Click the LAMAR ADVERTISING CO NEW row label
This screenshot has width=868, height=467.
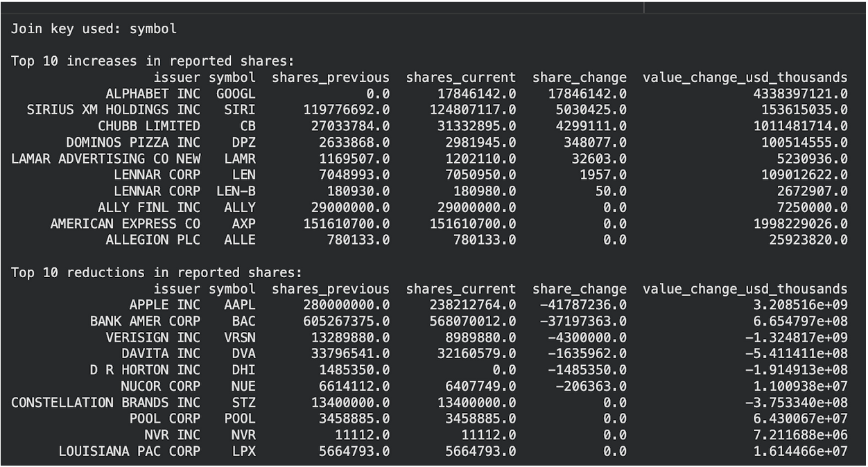[105, 158]
